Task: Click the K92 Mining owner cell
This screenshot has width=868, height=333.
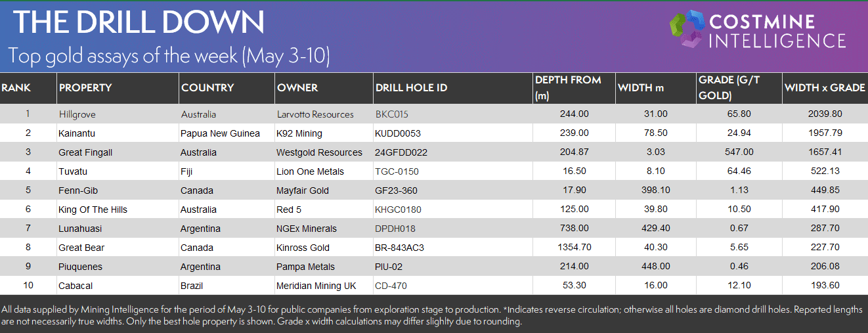Action: click(x=299, y=133)
